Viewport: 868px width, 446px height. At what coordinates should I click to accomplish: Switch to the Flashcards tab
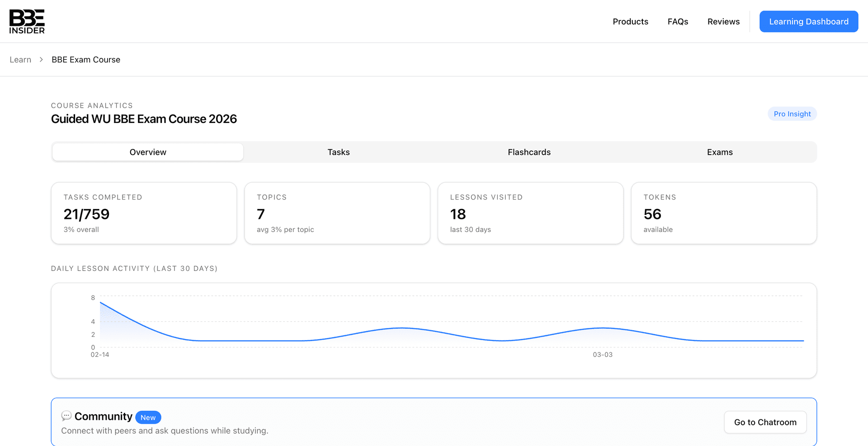click(529, 152)
